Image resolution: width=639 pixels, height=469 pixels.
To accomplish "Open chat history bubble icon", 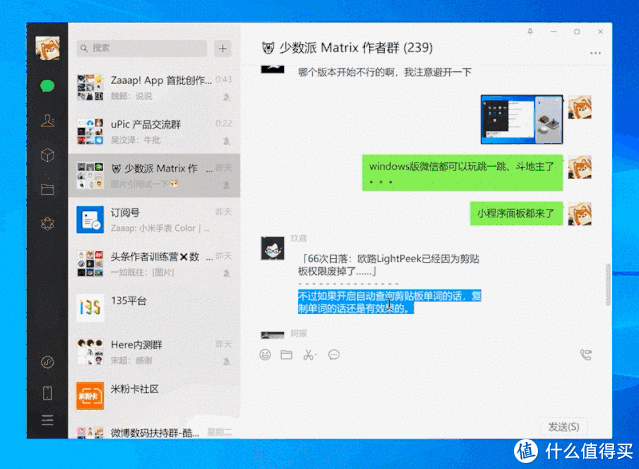I will point(334,355).
